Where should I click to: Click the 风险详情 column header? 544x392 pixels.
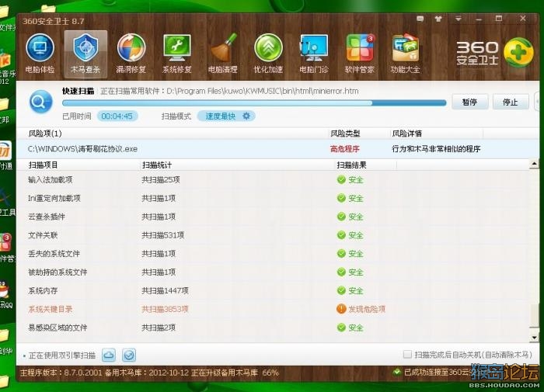point(406,134)
